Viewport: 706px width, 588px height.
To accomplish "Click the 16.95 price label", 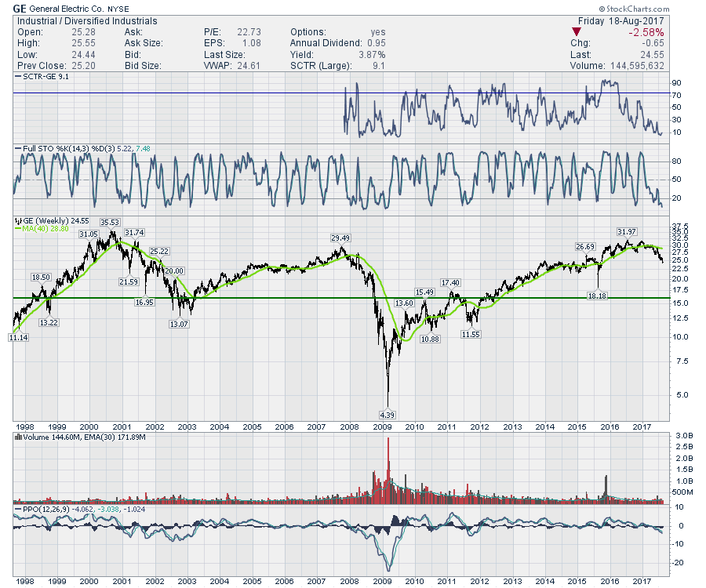I will coord(144,303).
